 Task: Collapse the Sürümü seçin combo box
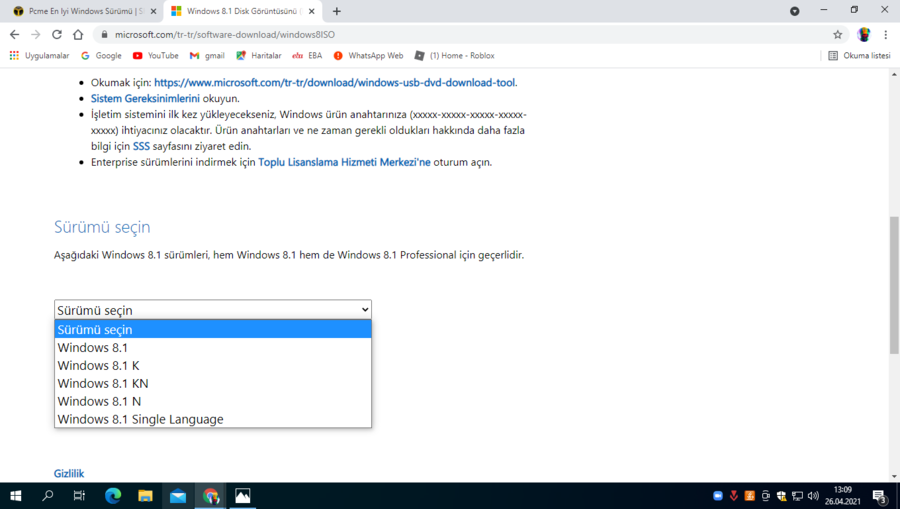pyautogui.click(x=213, y=310)
